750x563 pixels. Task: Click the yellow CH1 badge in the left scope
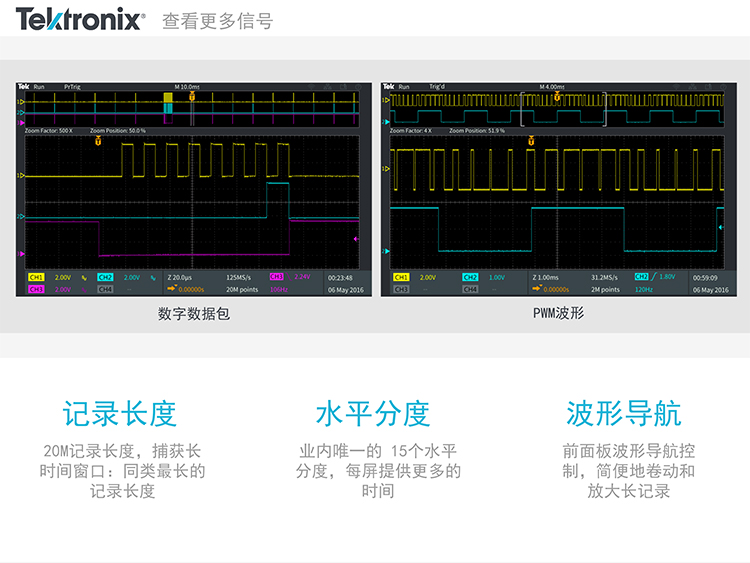click(37, 277)
